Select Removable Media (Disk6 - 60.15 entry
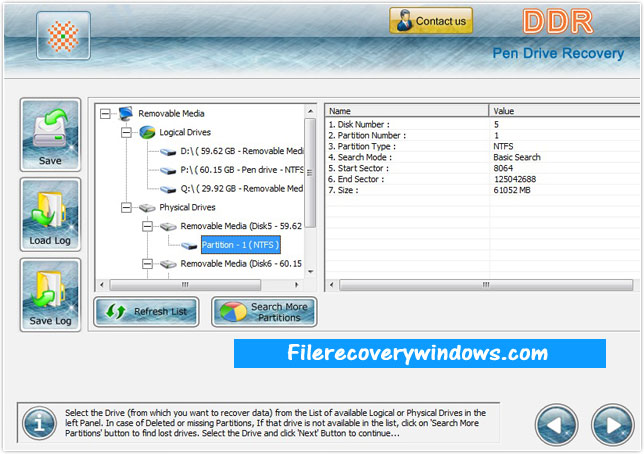The height and width of the screenshot is (454, 644). (241, 263)
